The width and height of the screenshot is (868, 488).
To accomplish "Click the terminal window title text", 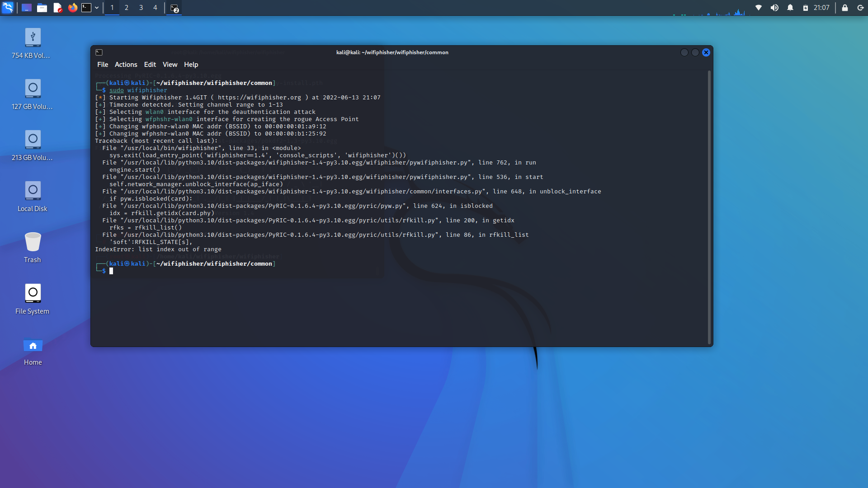I will tap(392, 52).
